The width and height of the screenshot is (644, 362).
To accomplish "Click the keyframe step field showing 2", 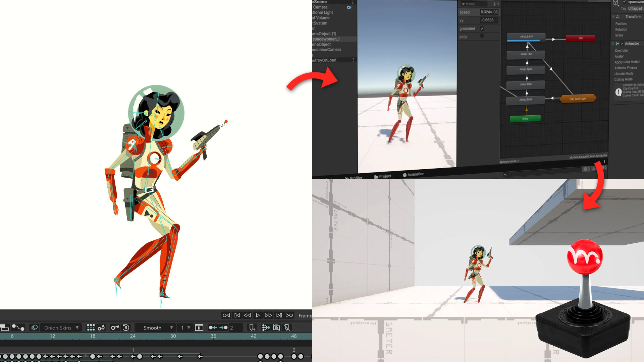I will 236,328.
